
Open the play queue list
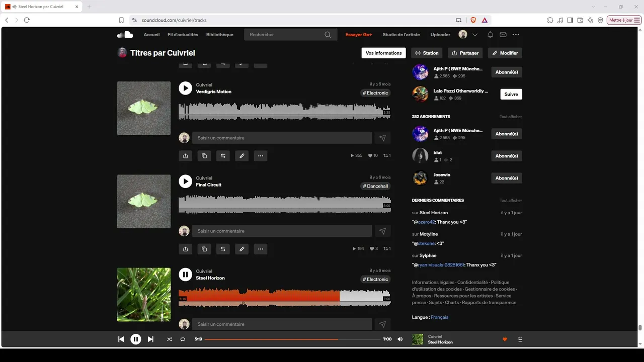point(520,339)
